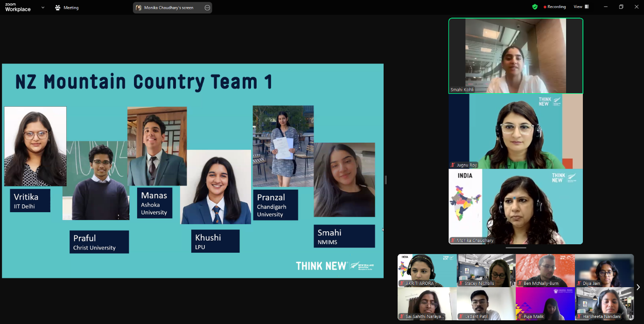Click the red Recording indicator
Screen dimensions: 644x324
click(x=554, y=7)
